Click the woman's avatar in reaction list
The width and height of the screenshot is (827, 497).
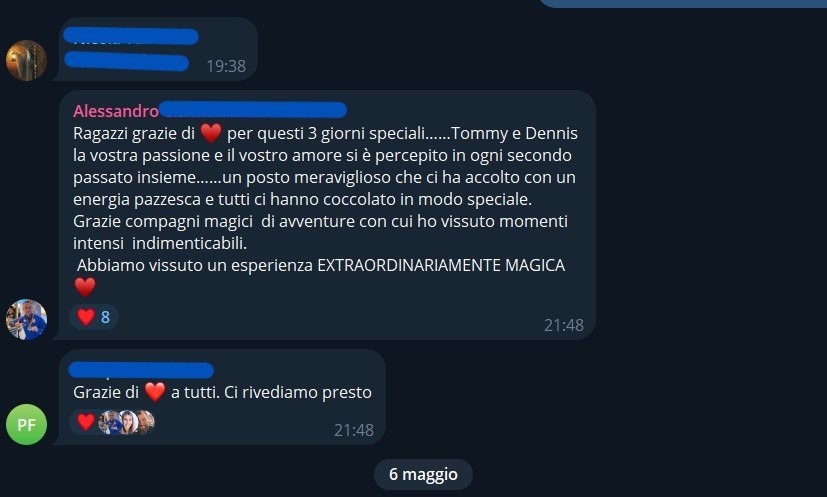[128, 422]
